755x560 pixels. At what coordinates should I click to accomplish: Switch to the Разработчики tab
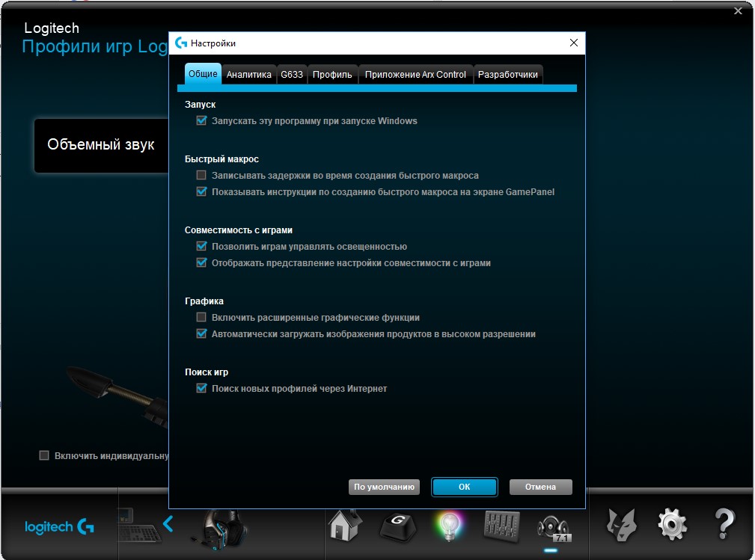508,75
